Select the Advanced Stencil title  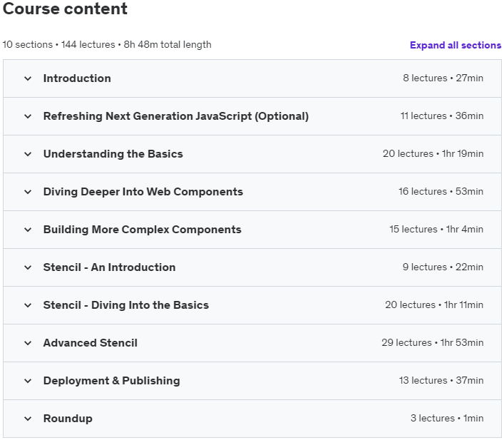91,343
